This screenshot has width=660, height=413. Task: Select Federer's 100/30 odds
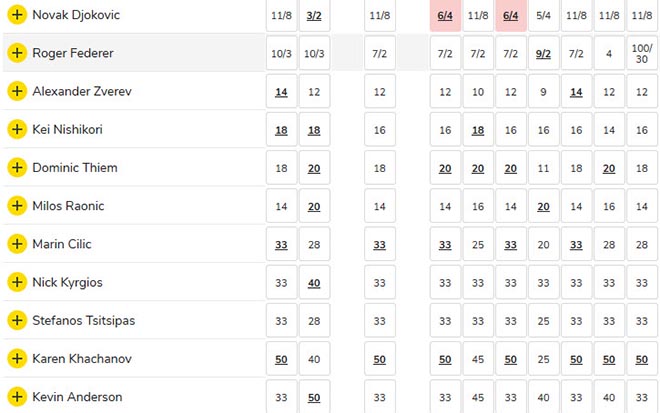pos(641,53)
